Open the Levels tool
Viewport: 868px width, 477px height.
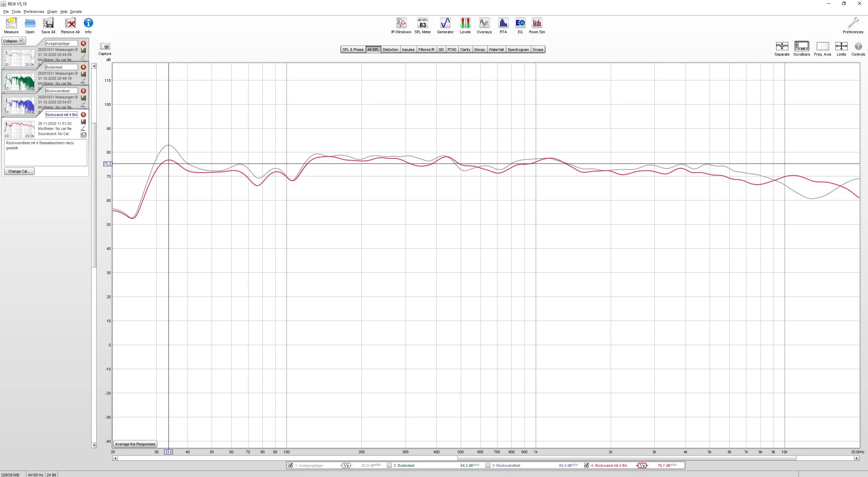(465, 25)
